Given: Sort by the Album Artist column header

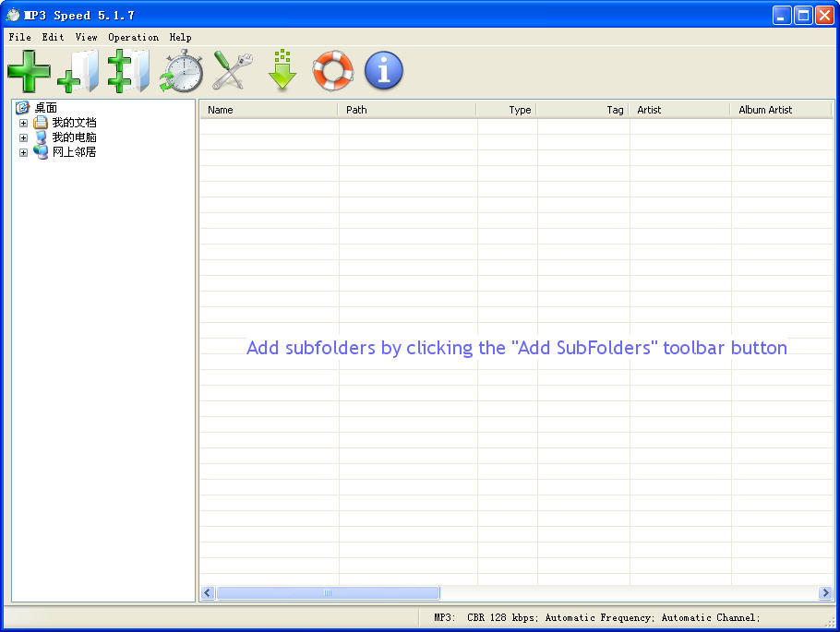Looking at the screenshot, I should [x=781, y=110].
